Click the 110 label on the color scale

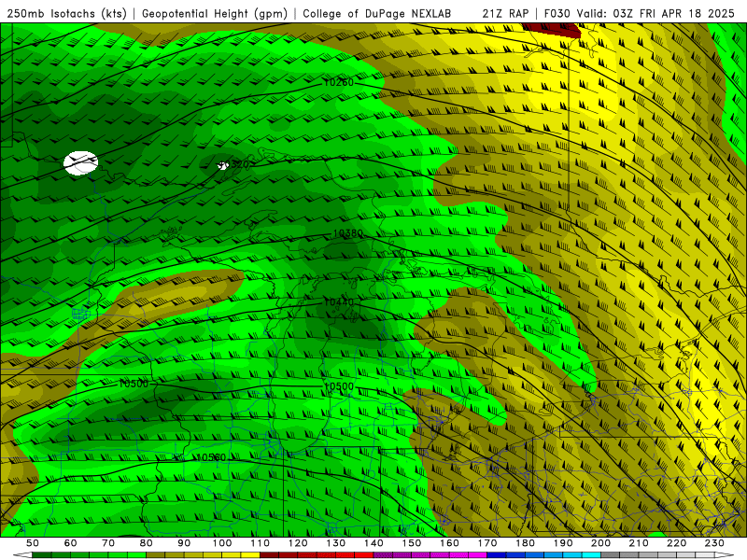(261, 543)
